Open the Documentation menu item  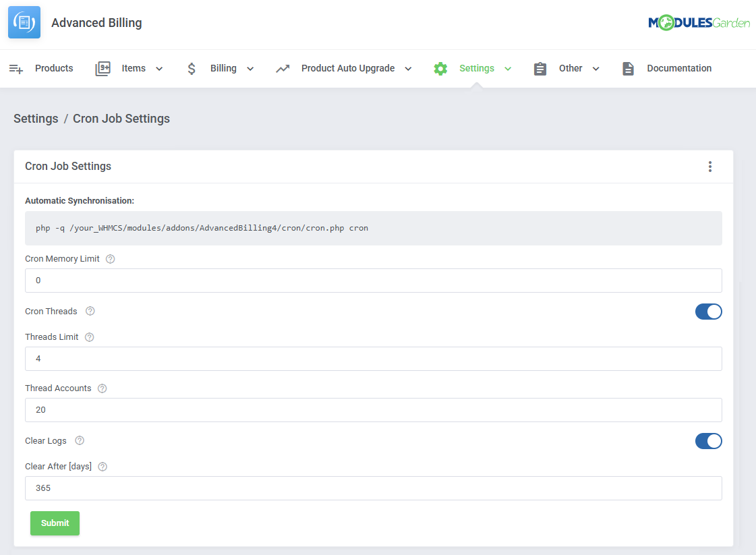click(x=679, y=68)
